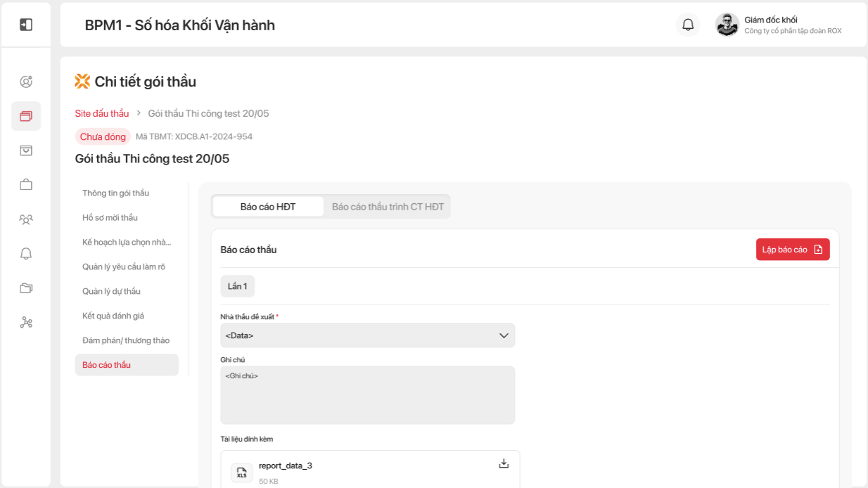The image size is (868, 488).
Task: Switch to Báo cáo thầu trình CT HĐT tab
Action: pyautogui.click(x=388, y=207)
